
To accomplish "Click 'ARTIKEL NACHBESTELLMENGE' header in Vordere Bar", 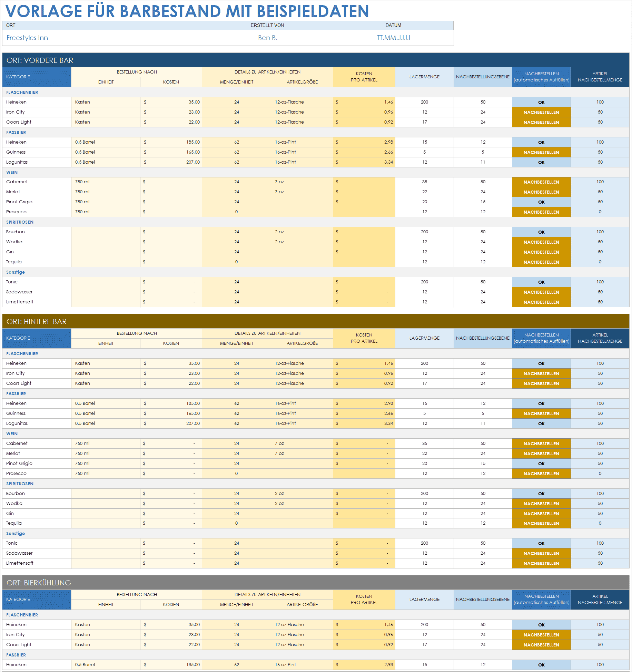I will pyautogui.click(x=600, y=77).
